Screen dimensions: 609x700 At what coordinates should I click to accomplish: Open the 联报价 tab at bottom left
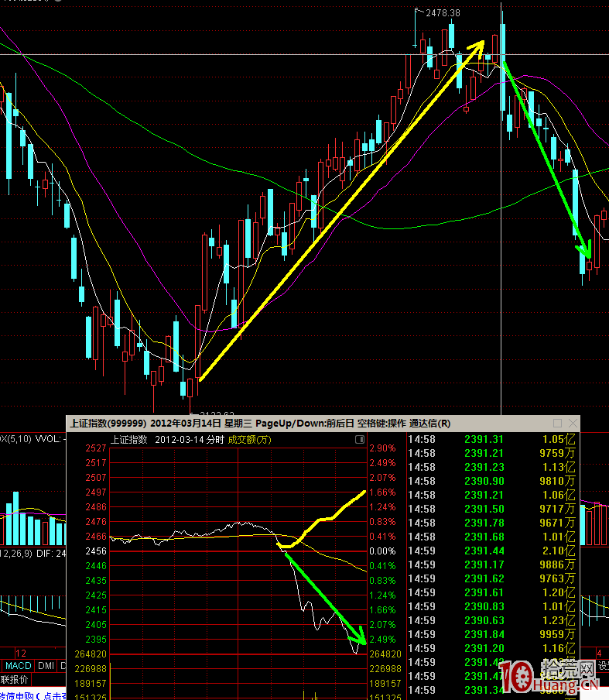pos(15,680)
